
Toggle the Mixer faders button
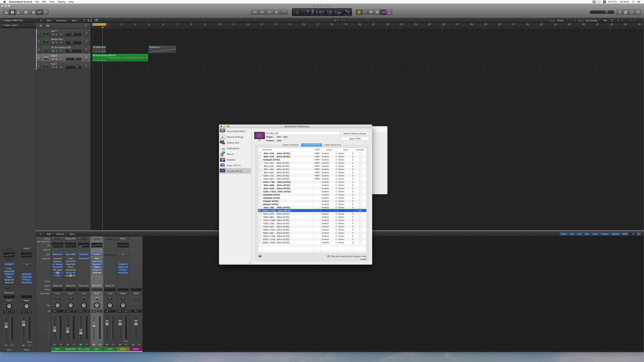coord(40,12)
